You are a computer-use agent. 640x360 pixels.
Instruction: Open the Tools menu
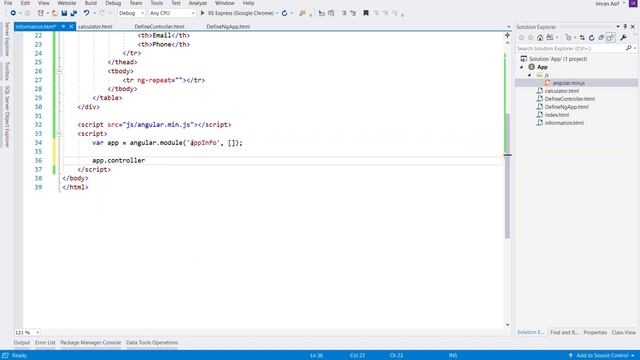click(x=156, y=3)
